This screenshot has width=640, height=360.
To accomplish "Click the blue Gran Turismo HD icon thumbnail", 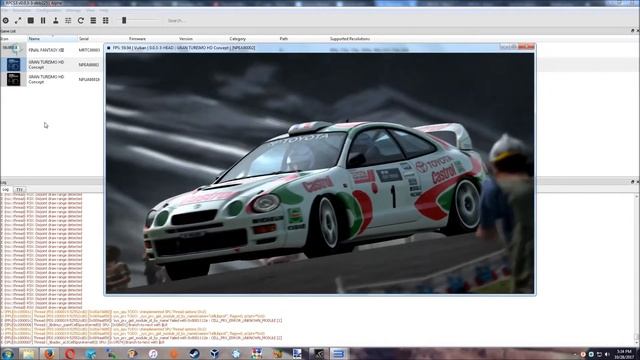I will click(x=13, y=64).
